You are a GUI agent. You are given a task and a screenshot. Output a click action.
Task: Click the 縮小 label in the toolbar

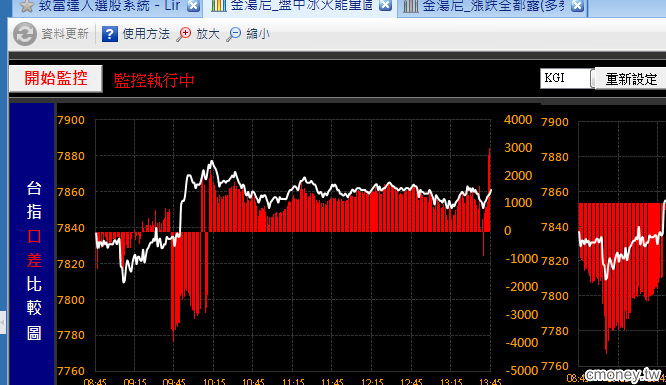click(258, 34)
